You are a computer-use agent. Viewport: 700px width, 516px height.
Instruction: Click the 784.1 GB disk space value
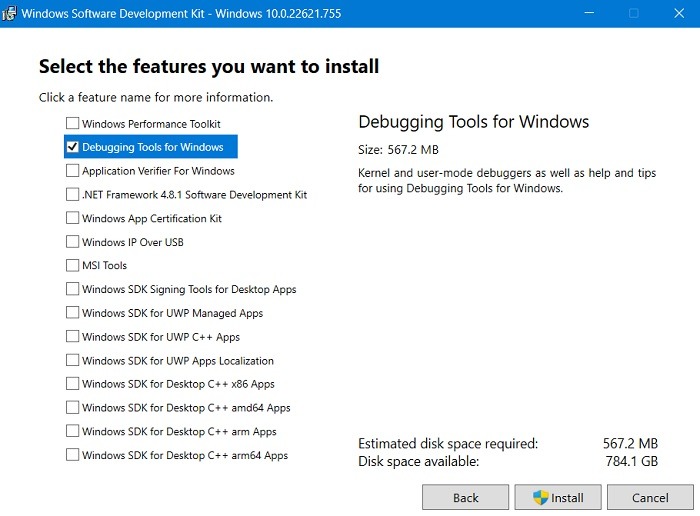[632, 461]
